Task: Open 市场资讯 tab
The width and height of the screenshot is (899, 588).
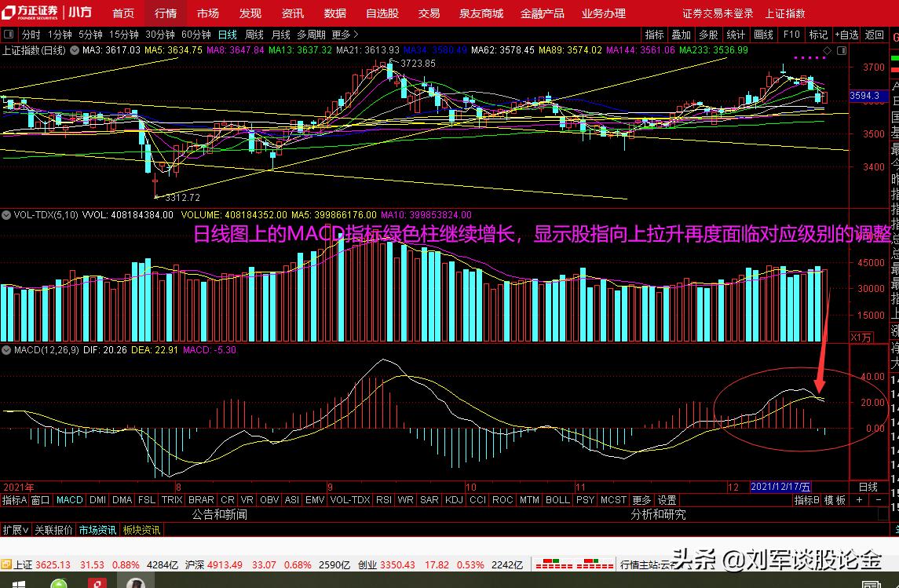Action: [x=97, y=530]
